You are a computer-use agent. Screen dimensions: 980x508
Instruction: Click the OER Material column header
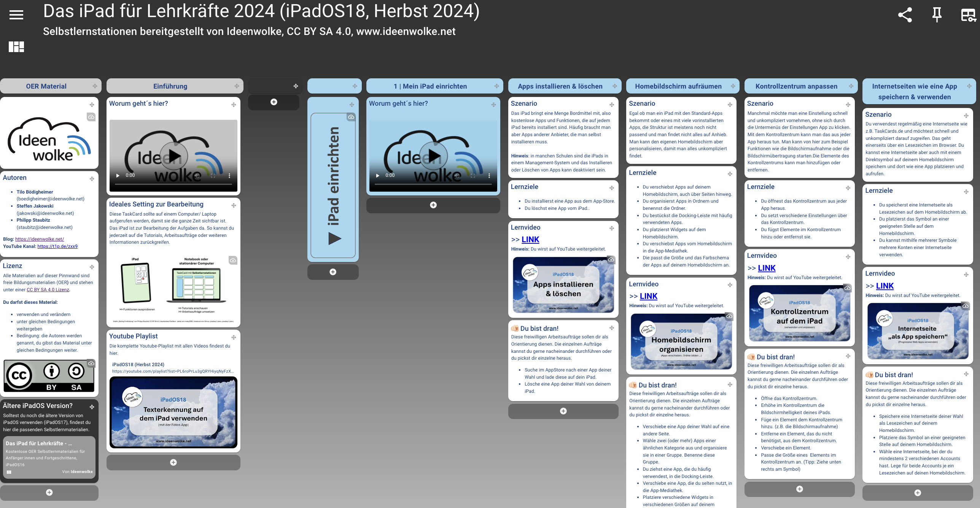46,86
